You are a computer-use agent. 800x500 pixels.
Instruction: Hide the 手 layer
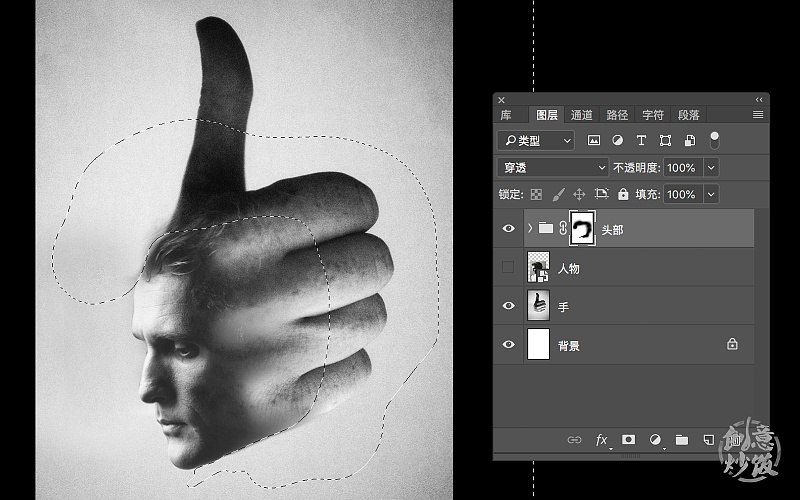pos(509,306)
